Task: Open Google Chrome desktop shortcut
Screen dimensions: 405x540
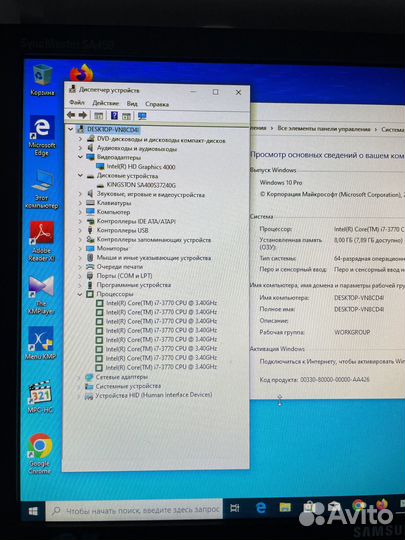Action: 40,454
